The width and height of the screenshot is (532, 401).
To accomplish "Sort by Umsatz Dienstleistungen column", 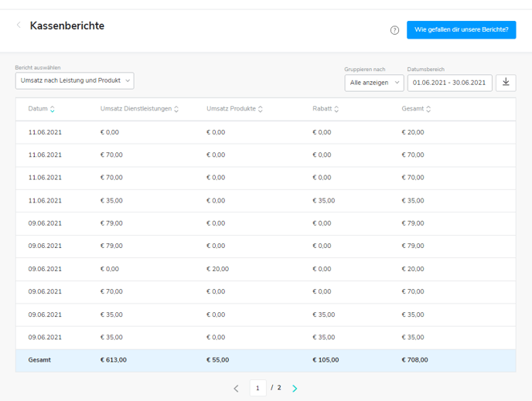I will tap(176, 109).
